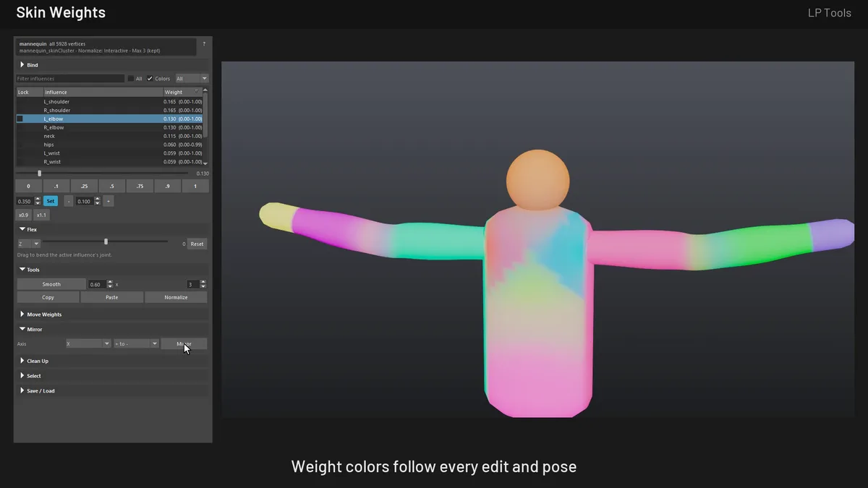Image resolution: width=868 pixels, height=488 pixels.
Task: Click the x0.9 scale button
Action: point(24,215)
